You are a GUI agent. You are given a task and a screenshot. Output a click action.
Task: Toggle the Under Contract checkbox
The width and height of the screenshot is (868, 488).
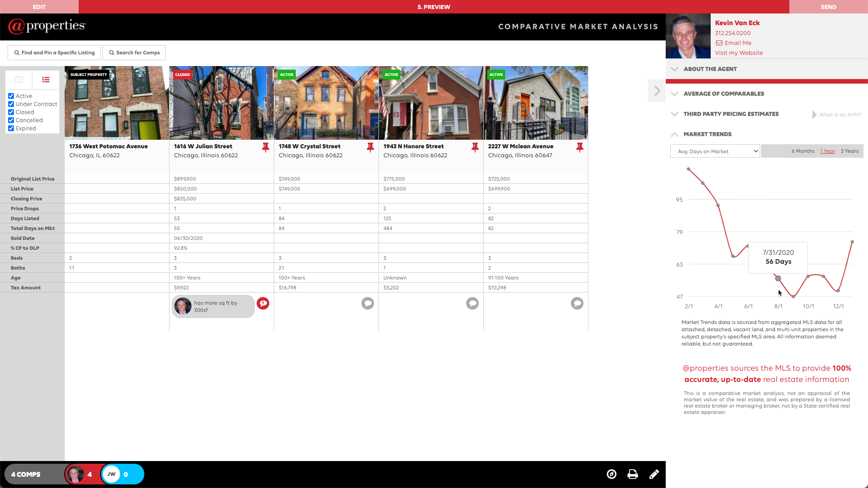coord(11,104)
